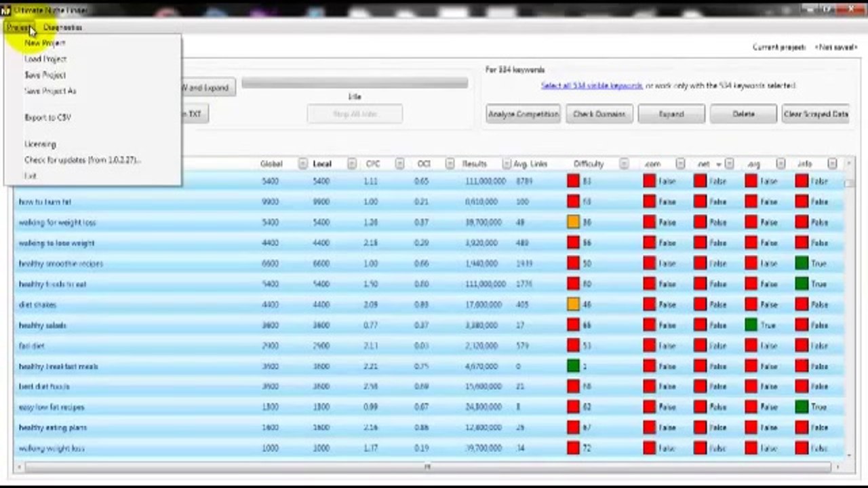Click the Analyze Competition button
Screen dimensions: 868x488
point(523,114)
